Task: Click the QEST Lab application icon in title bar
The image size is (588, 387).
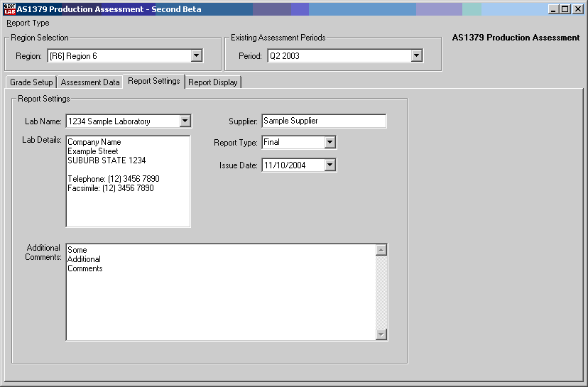Action: tap(9, 9)
